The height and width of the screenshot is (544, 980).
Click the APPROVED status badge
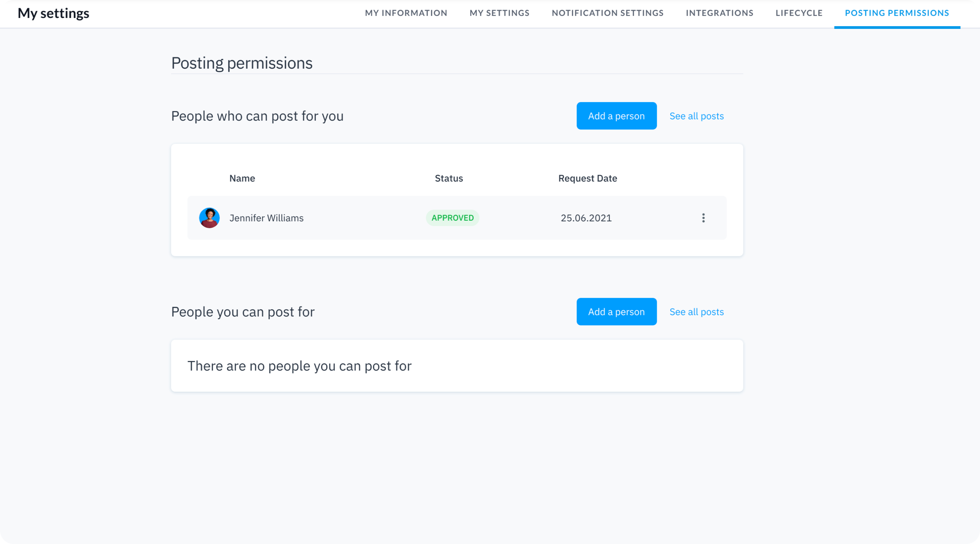452,218
